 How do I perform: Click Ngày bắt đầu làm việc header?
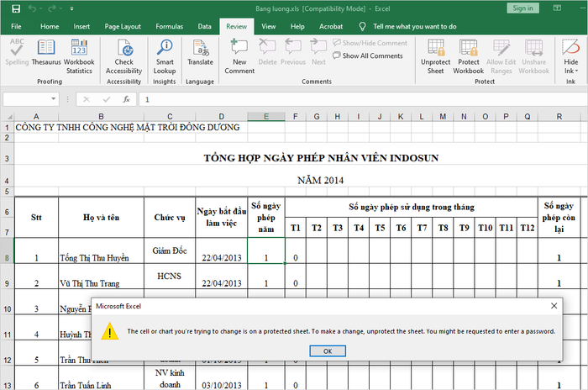point(221,218)
